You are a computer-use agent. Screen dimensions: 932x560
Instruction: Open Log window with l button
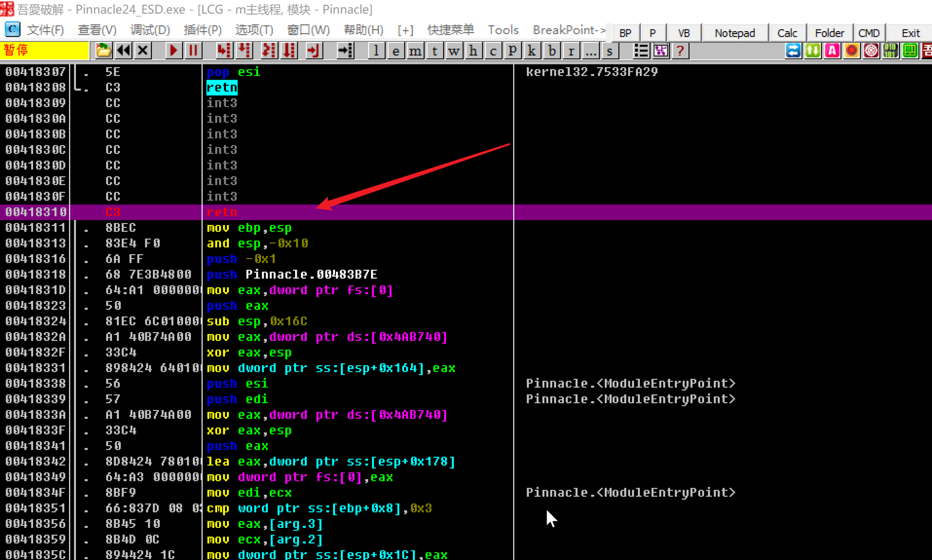point(376,50)
